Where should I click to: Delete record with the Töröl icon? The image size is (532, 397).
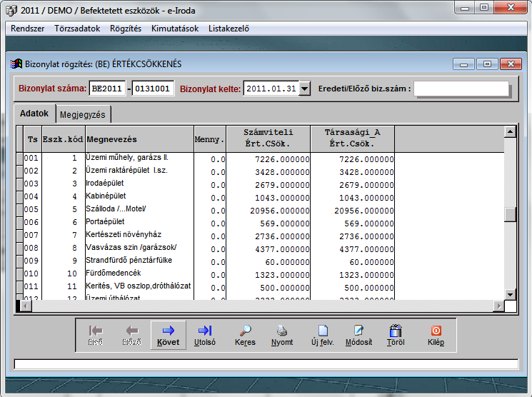pos(396,335)
